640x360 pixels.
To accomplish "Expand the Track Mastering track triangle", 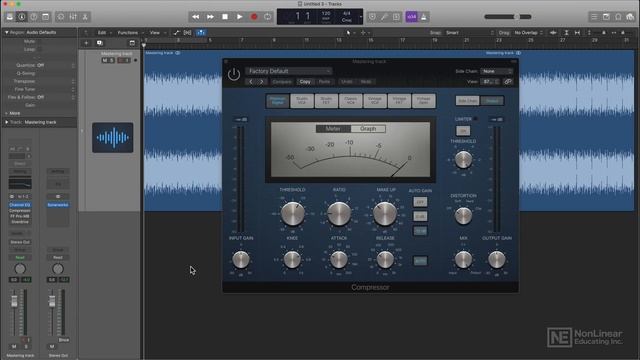I will coord(6,122).
